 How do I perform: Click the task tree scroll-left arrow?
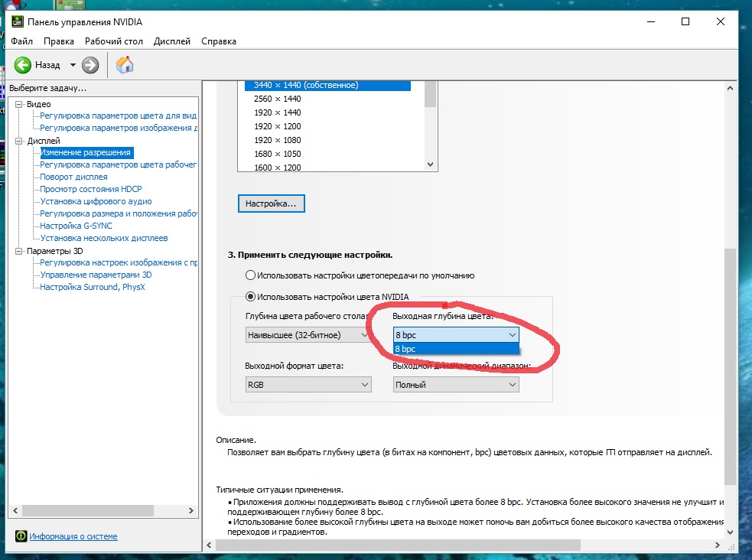[x=15, y=510]
